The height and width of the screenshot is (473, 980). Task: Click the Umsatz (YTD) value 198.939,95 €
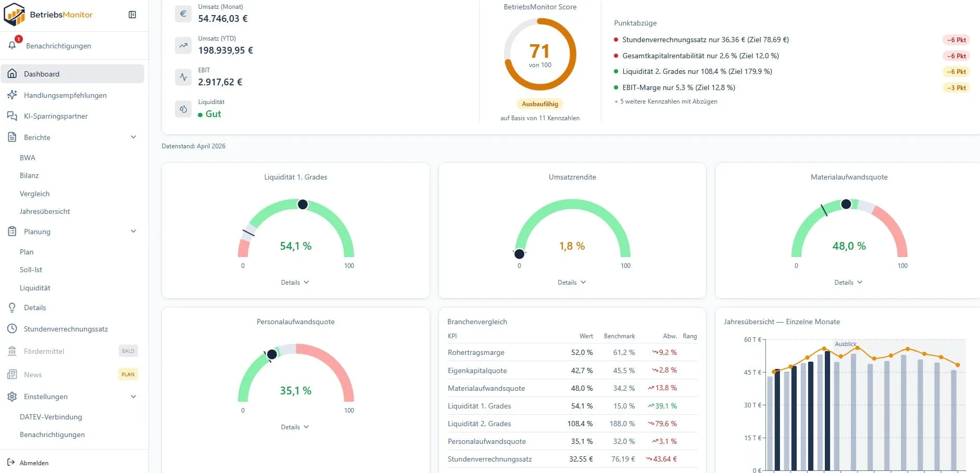pyautogui.click(x=225, y=50)
